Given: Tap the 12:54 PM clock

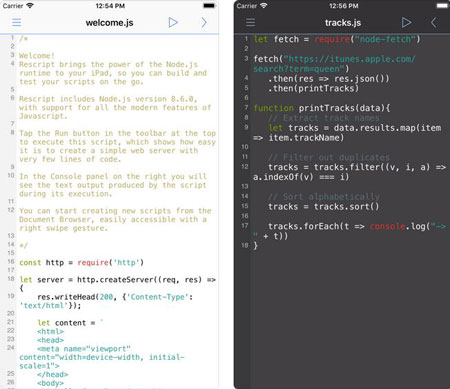Looking at the screenshot, I should 110,6.
